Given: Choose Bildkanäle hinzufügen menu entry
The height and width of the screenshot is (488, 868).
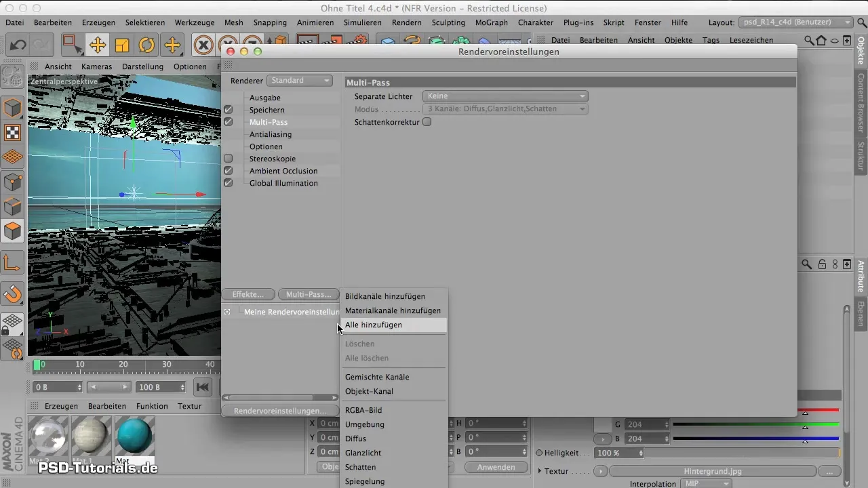Looking at the screenshot, I should click(393, 296).
